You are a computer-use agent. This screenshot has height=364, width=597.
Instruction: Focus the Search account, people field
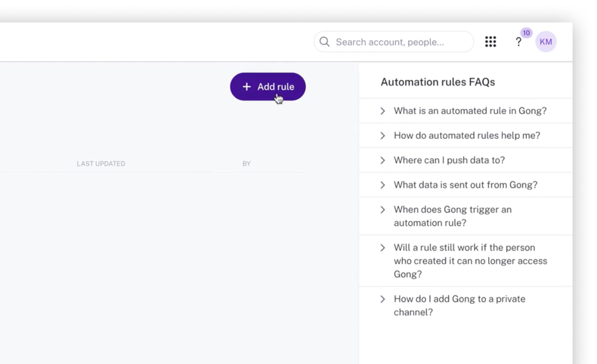pyautogui.click(x=393, y=42)
